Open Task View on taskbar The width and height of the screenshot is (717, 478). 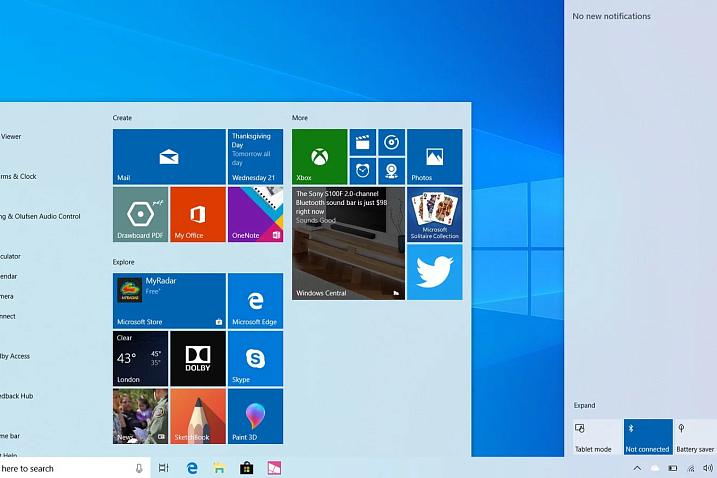164,468
